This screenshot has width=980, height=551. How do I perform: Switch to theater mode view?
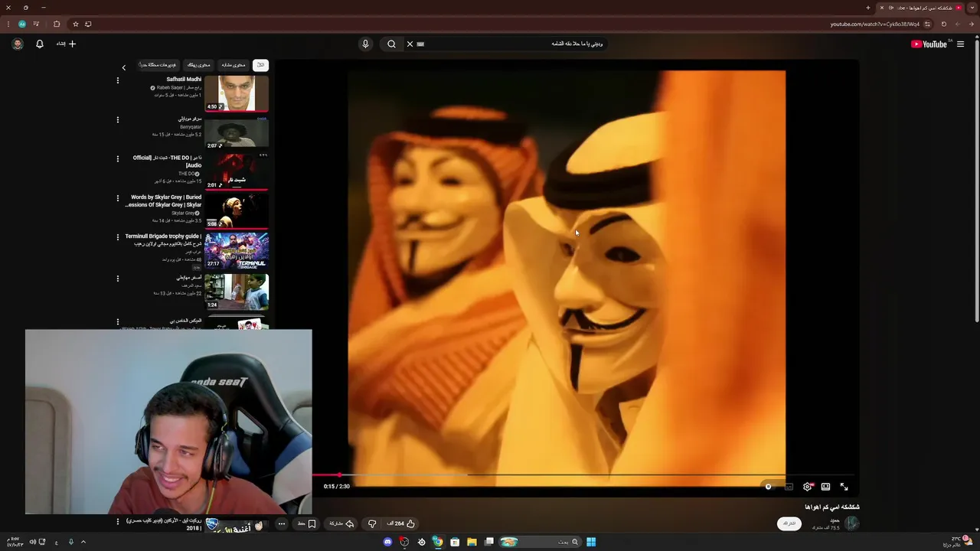coord(825,487)
